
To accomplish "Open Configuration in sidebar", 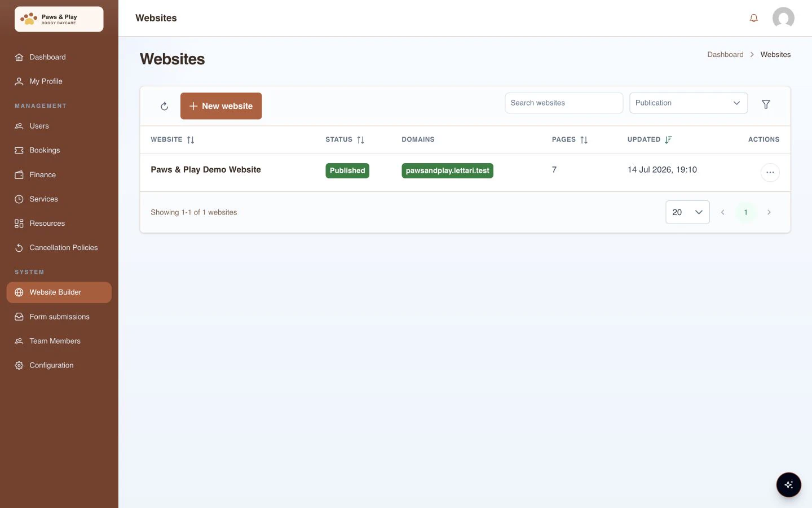I will pos(59,365).
